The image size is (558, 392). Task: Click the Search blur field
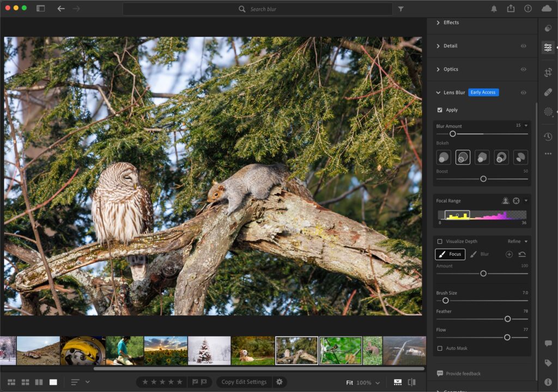258,9
